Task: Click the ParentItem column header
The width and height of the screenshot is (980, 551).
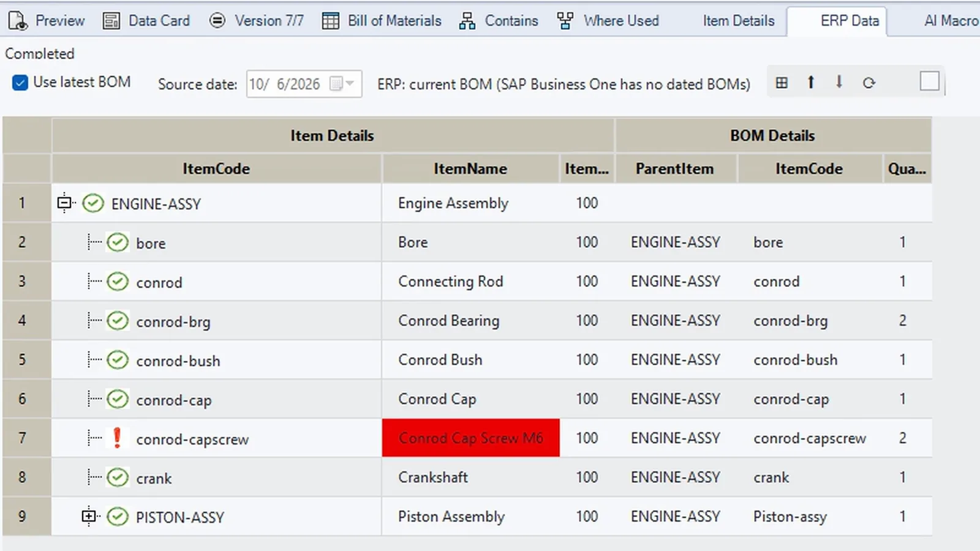Action: click(675, 168)
